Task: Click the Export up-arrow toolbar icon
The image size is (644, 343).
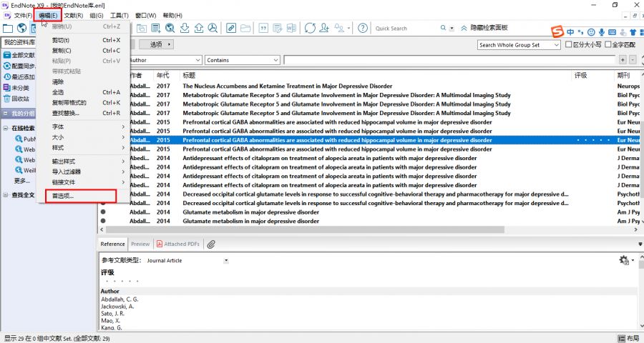Action: click(199, 28)
